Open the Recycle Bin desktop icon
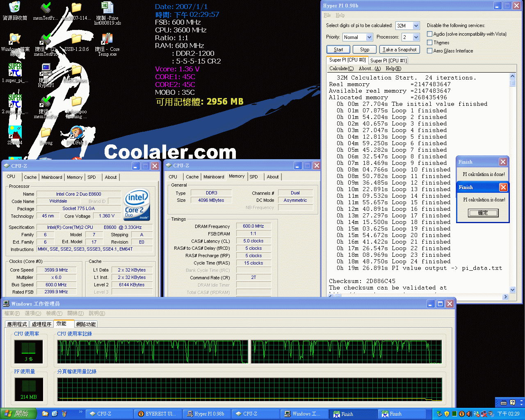 pyautogui.click(x=15, y=11)
